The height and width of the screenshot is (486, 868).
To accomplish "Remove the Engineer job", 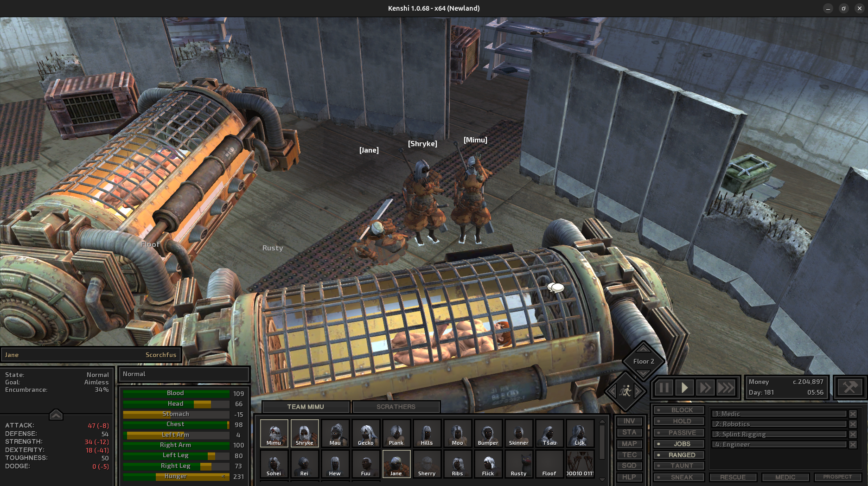I will click(x=853, y=444).
